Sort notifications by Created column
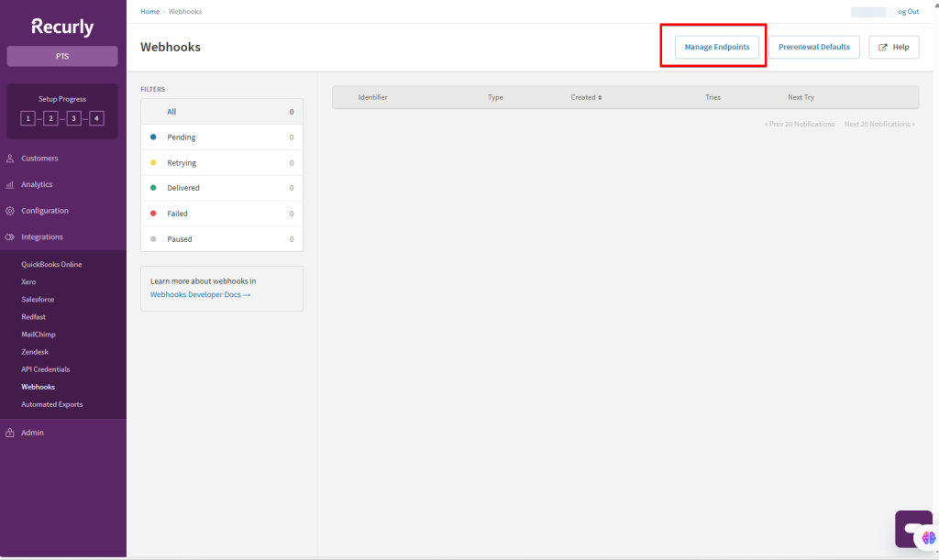Image resolution: width=939 pixels, height=560 pixels. click(586, 97)
